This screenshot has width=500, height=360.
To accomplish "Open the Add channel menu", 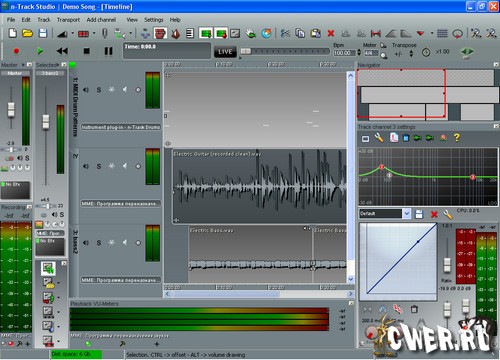I will 101,20.
